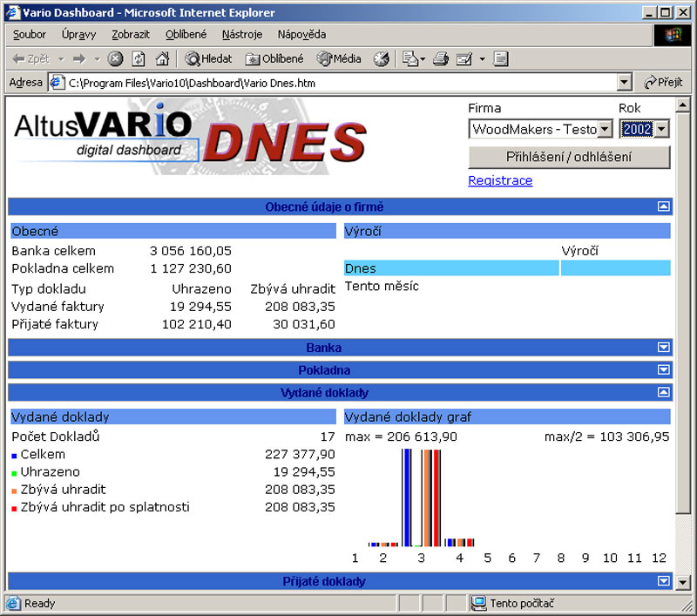Open the Zobrazit menu

pos(131,35)
